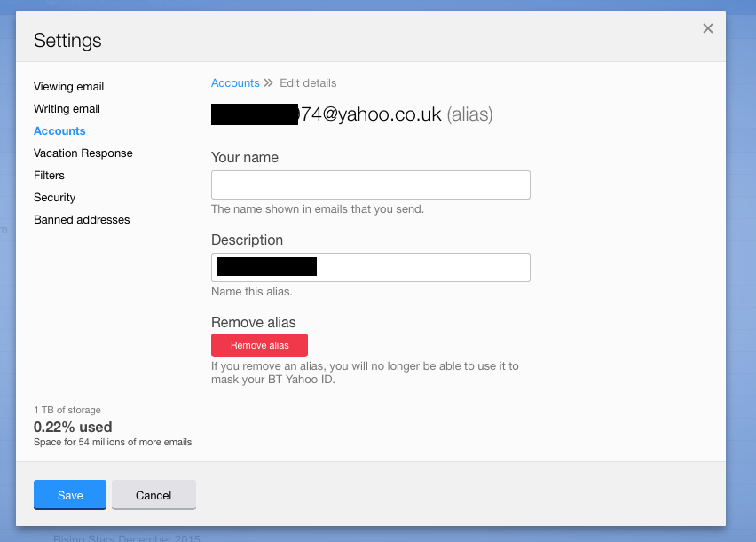Open the Security settings section

click(x=54, y=198)
